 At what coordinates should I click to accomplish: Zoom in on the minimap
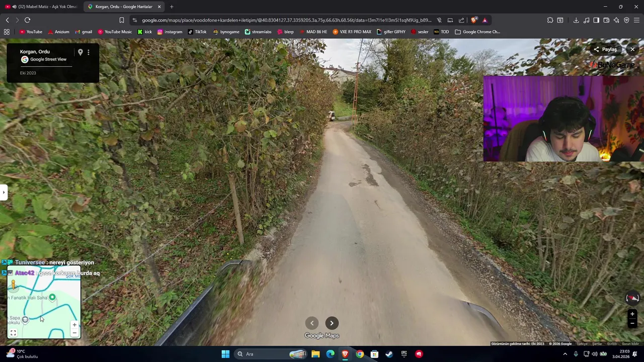[x=74, y=325]
